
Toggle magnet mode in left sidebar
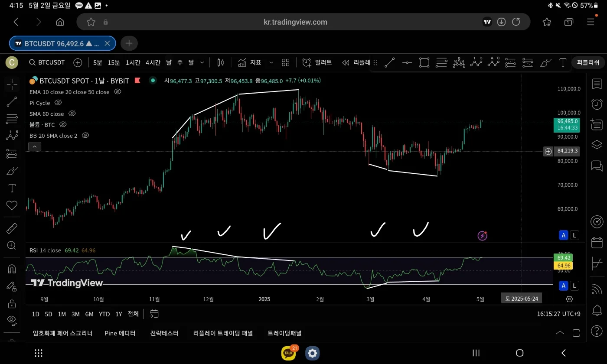pyautogui.click(x=12, y=269)
